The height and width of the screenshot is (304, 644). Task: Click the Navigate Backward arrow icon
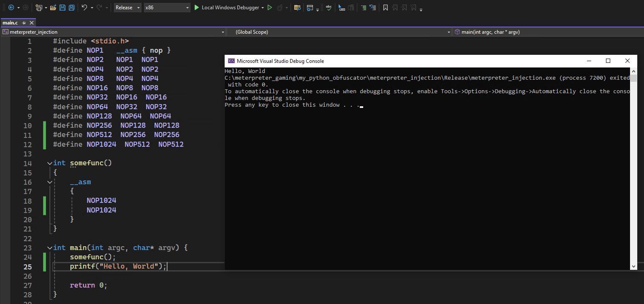point(11,8)
